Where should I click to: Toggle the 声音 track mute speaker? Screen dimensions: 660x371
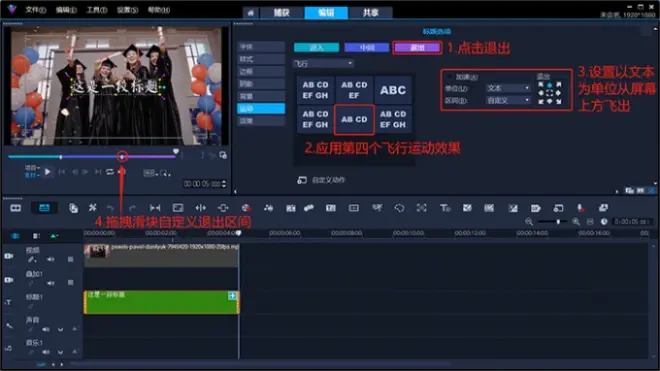[45, 329]
